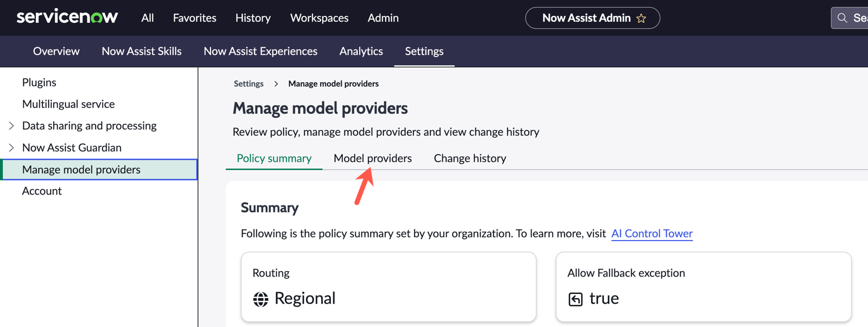Click the 'Summary' heading
The height and width of the screenshot is (327, 868).
(x=270, y=207)
